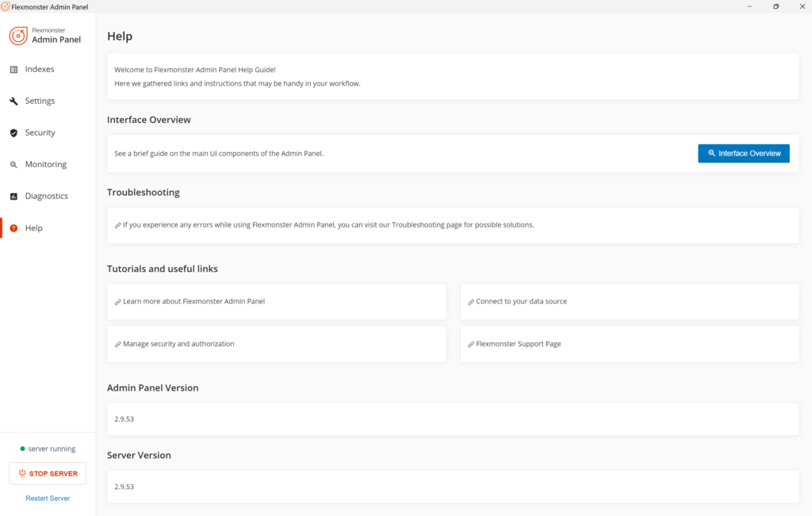Click the STOP SERVER button
The height and width of the screenshot is (516, 812).
point(48,473)
